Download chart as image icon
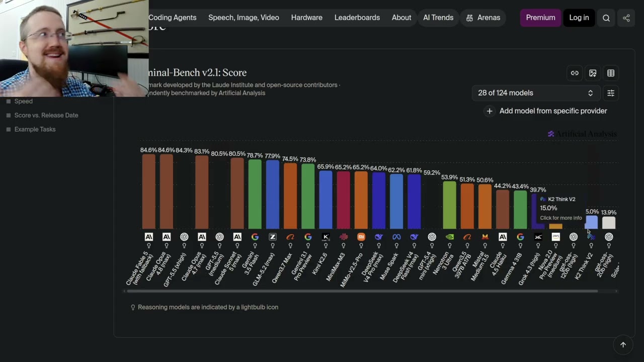Screen dimensions: 644x362 pos(593,73)
